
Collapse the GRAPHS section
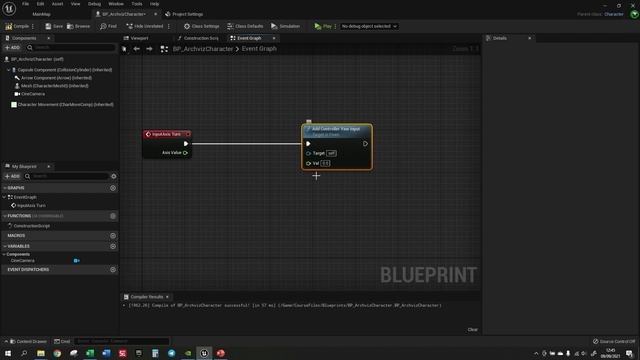point(5,188)
